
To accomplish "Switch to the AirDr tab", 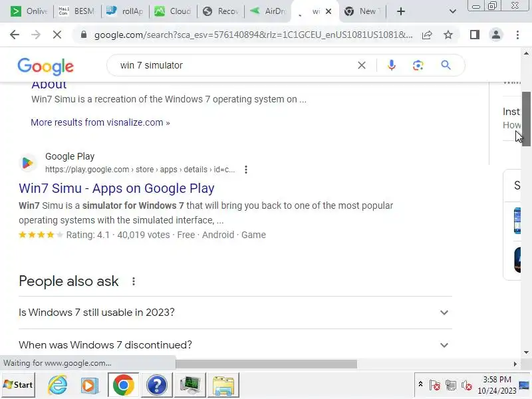I will pyautogui.click(x=268, y=11).
